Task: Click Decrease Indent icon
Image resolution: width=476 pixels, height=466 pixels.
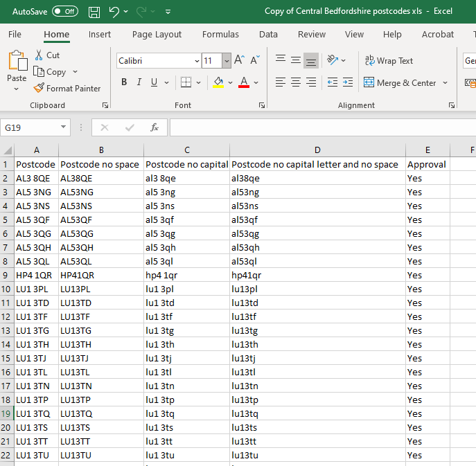Action: click(333, 82)
